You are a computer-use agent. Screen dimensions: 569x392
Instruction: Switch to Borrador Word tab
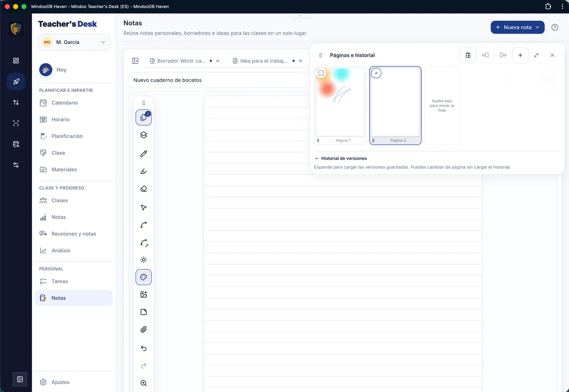[x=181, y=61]
